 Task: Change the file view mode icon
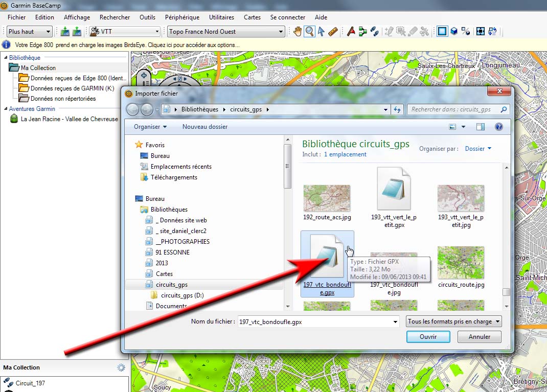click(452, 127)
